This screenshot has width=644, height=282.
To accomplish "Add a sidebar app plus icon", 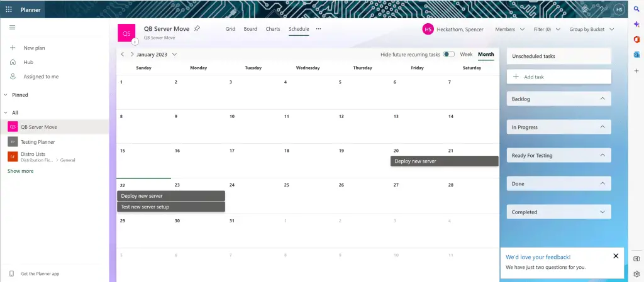I will 636,70.
